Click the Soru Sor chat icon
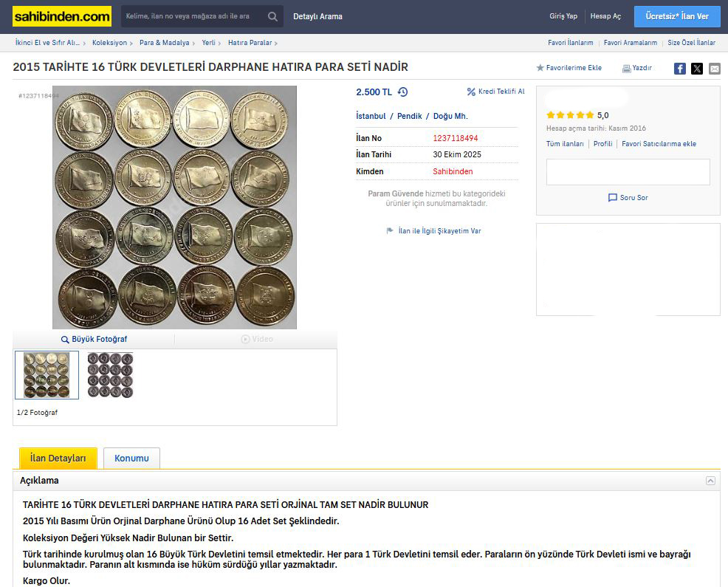 pos(612,198)
